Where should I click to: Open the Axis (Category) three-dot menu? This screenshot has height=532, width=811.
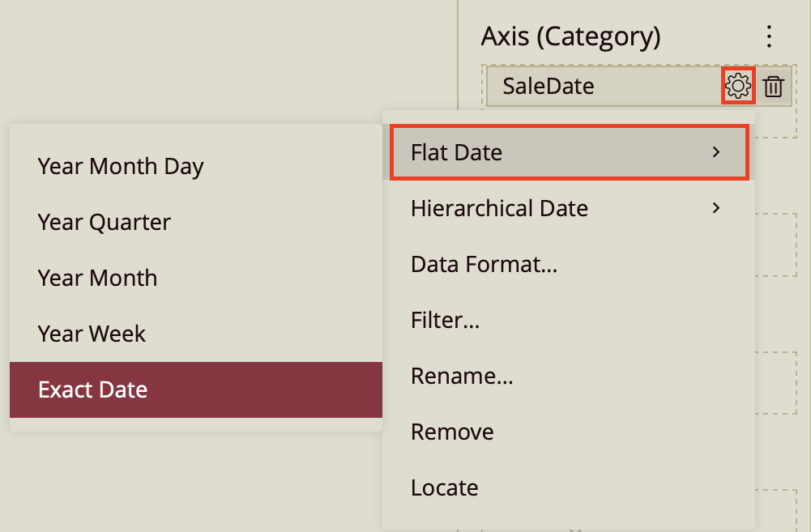tap(768, 36)
